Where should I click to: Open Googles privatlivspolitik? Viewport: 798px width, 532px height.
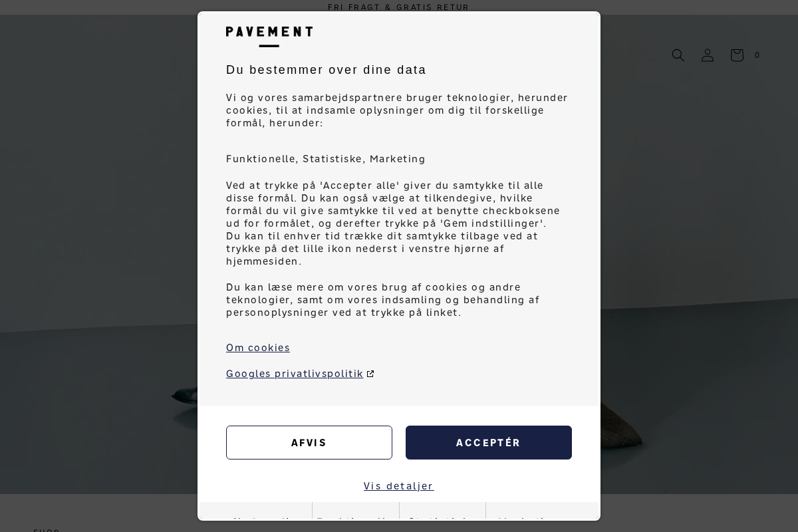pyautogui.click(x=295, y=374)
